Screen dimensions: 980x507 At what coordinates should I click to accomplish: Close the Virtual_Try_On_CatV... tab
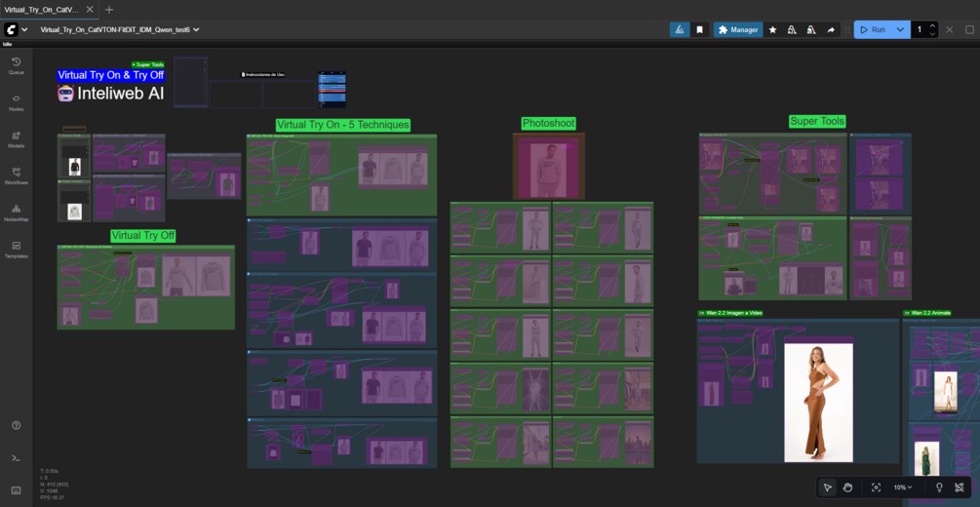pos(90,10)
